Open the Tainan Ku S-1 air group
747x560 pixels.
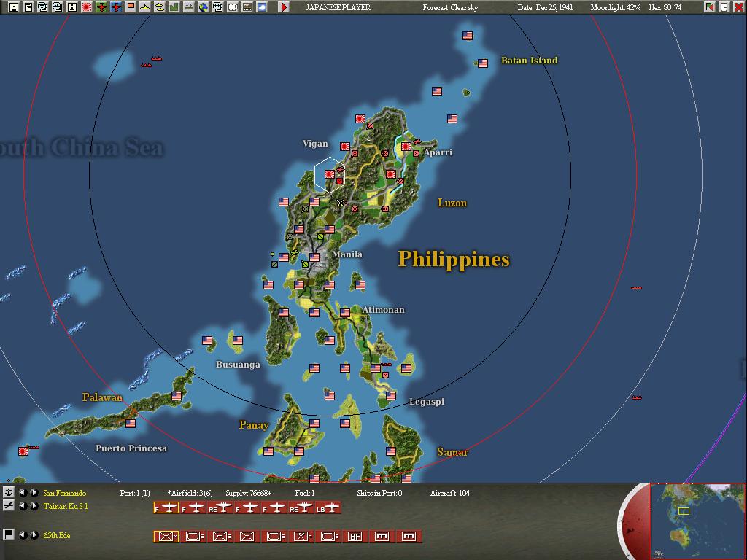tap(64, 506)
